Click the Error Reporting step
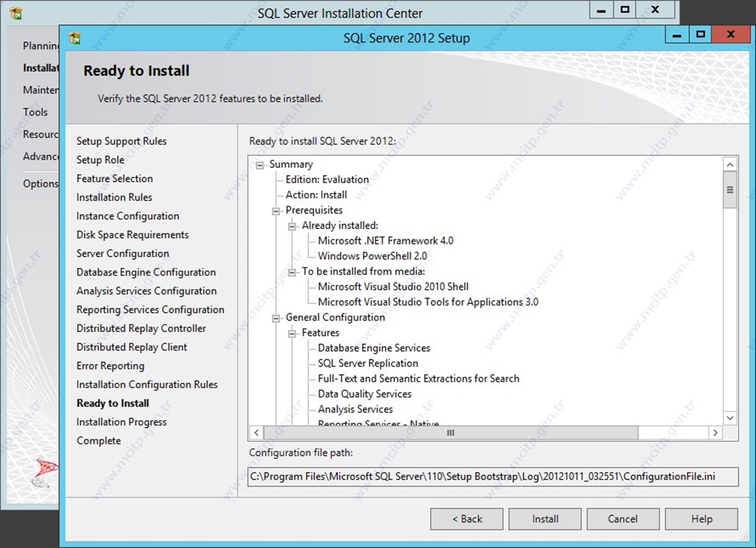This screenshot has height=548, width=756. [110, 366]
